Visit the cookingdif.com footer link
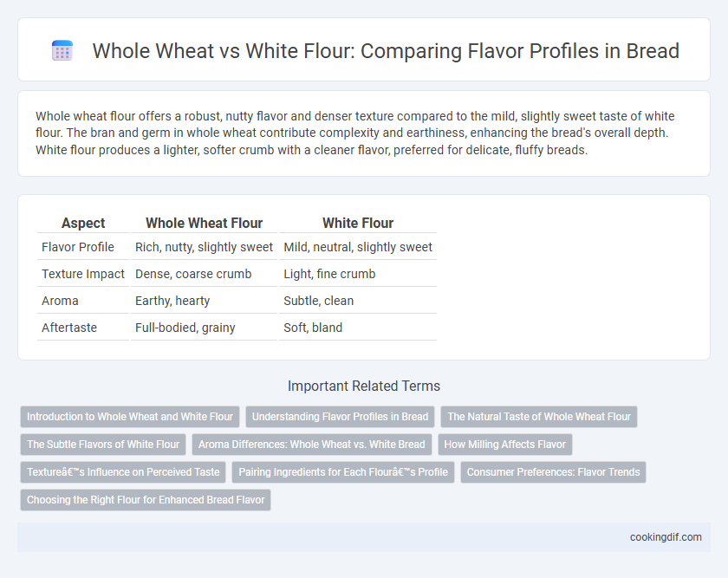728x578 pixels. point(666,537)
